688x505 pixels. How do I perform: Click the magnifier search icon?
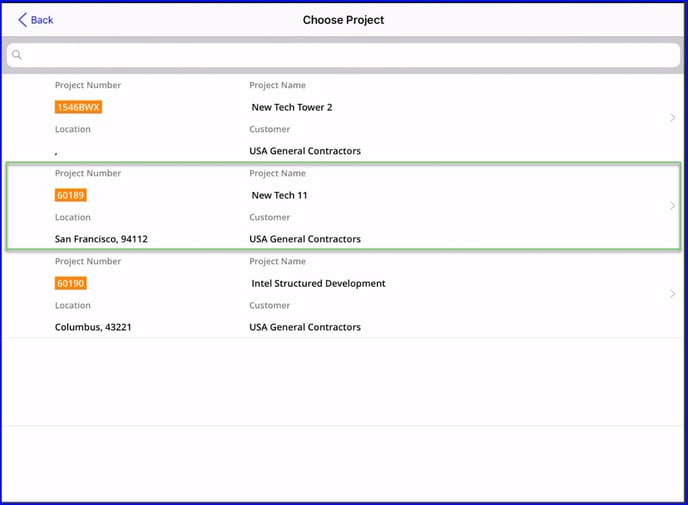point(17,55)
